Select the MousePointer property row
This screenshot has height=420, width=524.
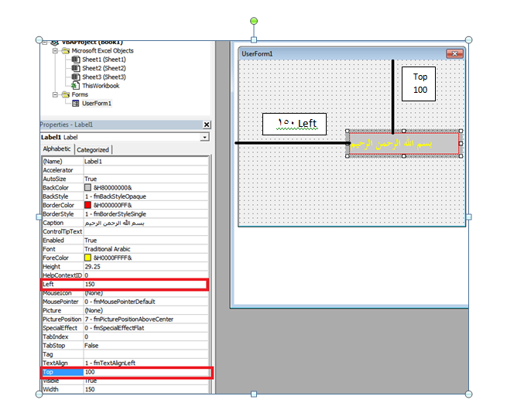(x=125, y=302)
